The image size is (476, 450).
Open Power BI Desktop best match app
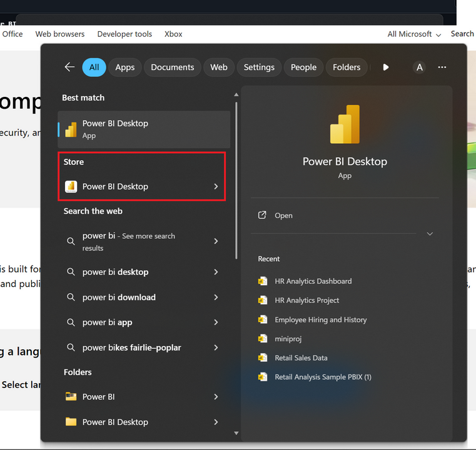(144, 129)
